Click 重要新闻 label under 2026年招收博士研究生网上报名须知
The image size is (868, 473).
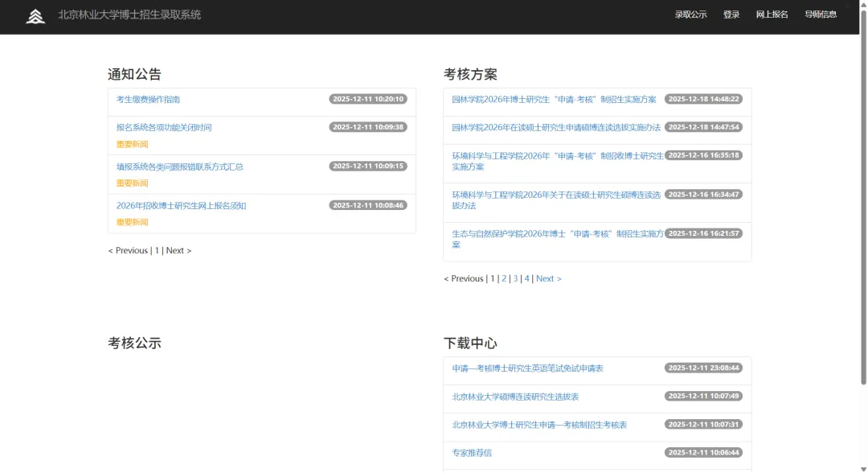coord(133,222)
